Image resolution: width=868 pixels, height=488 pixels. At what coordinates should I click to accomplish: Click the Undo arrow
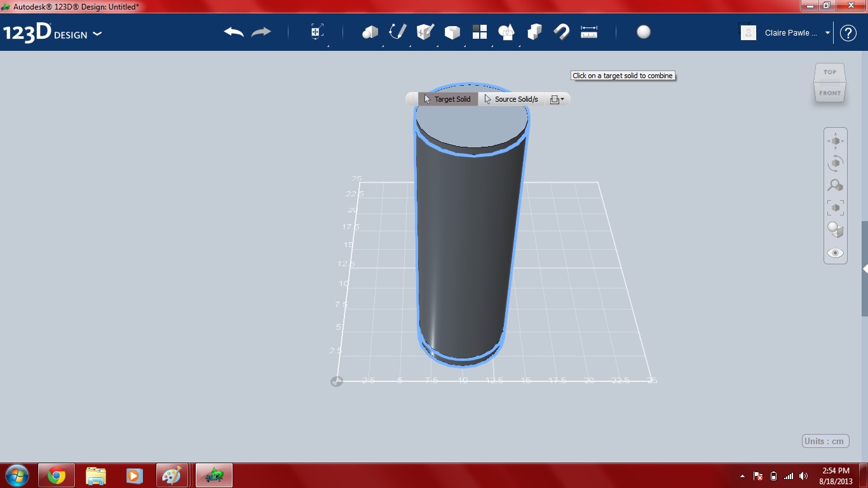click(234, 32)
